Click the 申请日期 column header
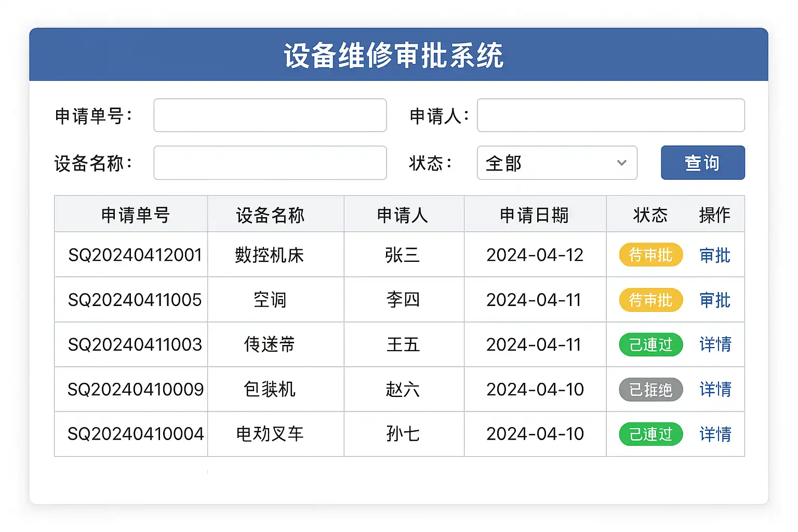This screenshot has height=532, width=798. [534, 215]
